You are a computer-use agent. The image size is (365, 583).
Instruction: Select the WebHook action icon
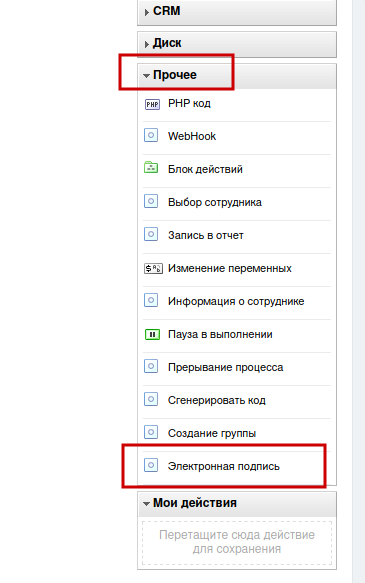click(151, 135)
